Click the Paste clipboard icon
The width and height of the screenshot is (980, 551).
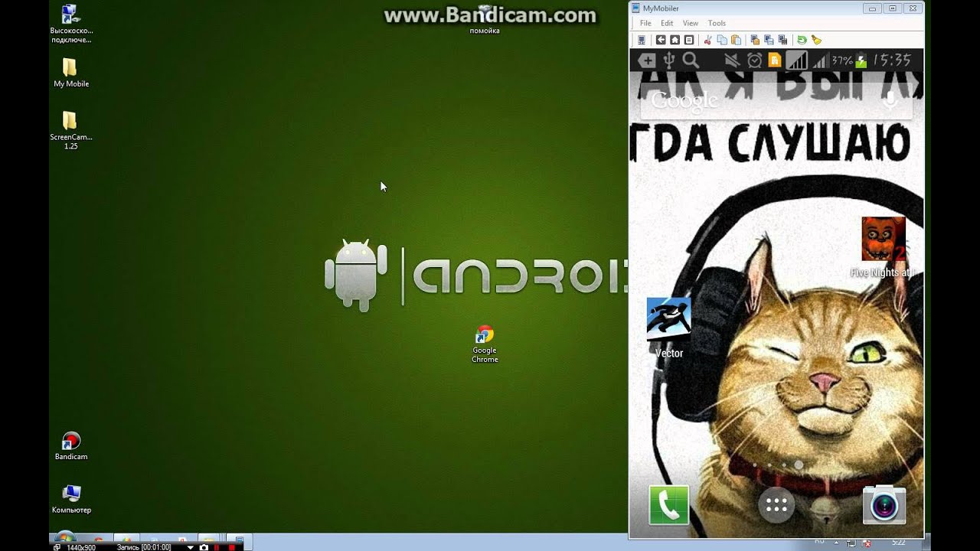tap(736, 40)
